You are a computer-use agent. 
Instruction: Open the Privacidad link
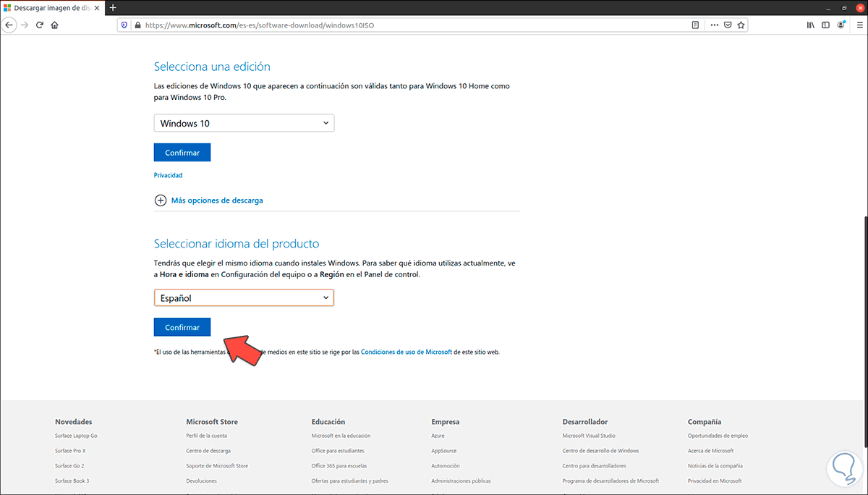pyautogui.click(x=168, y=174)
